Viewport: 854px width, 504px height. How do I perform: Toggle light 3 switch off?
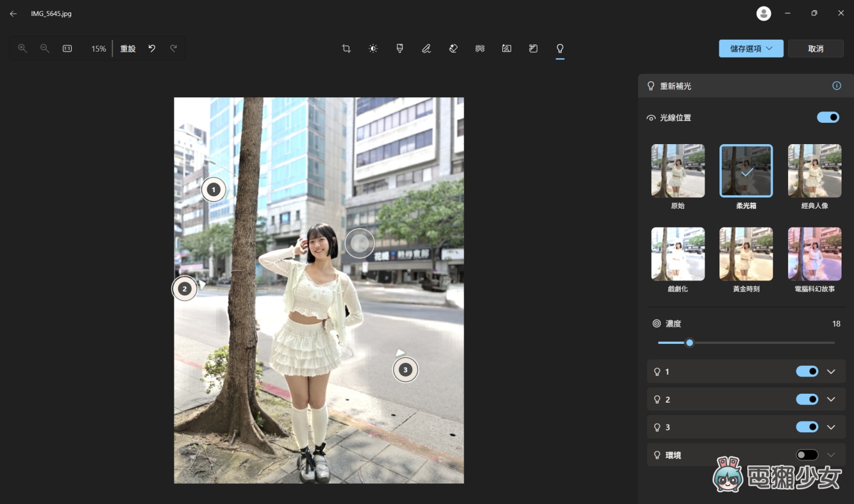[807, 428]
